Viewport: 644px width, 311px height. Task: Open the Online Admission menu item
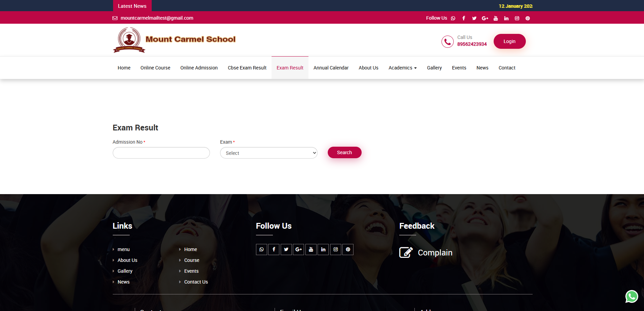199,68
